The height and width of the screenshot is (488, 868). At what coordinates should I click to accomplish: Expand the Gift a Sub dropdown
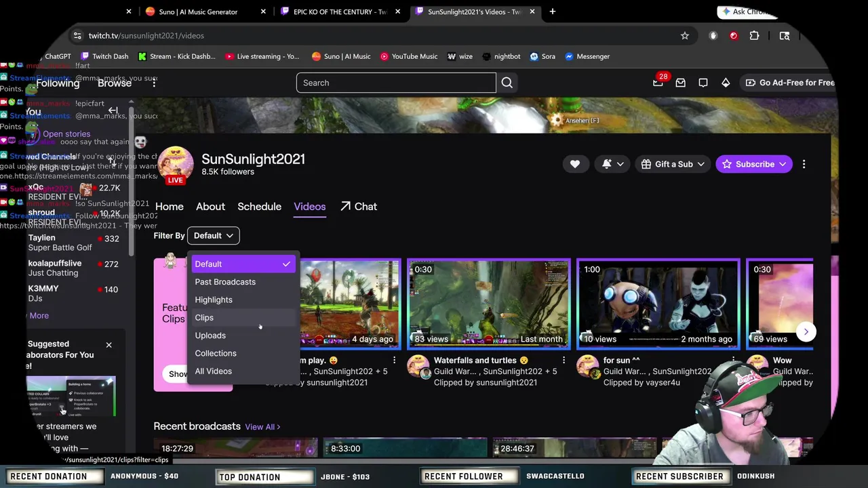[673, 164]
